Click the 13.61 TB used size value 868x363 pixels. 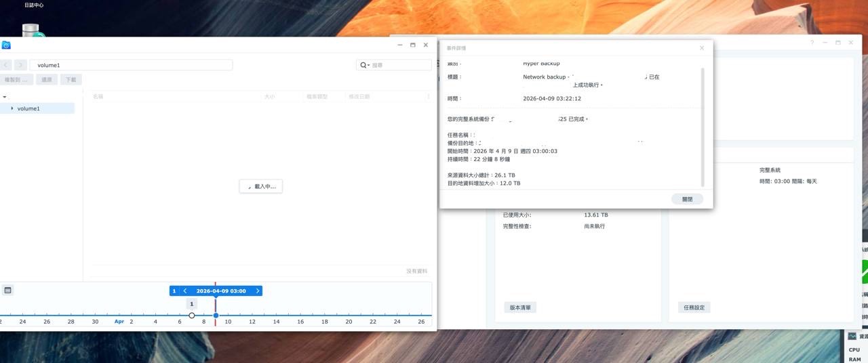[x=596, y=215]
